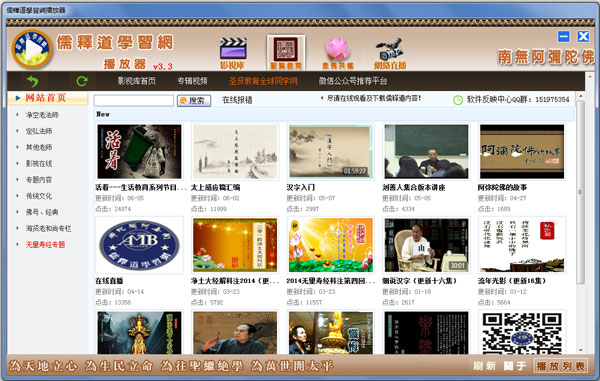Click the vertical scrollbar thumb

[x=580, y=192]
